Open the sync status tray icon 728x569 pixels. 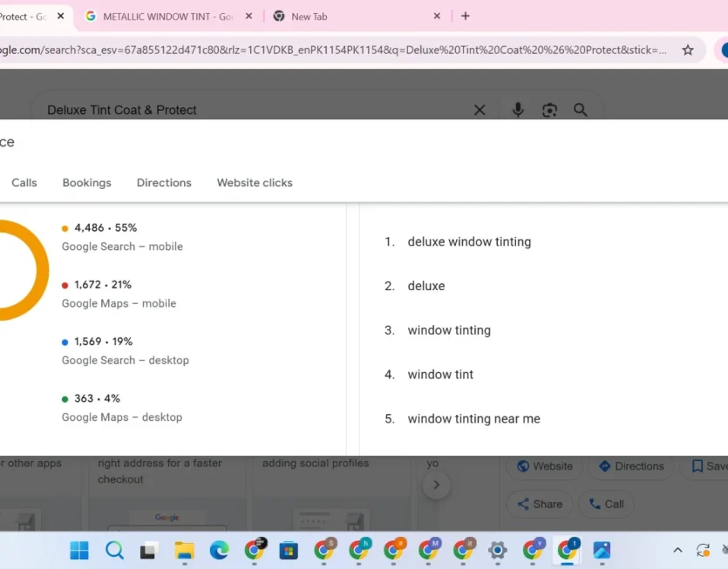point(703,551)
